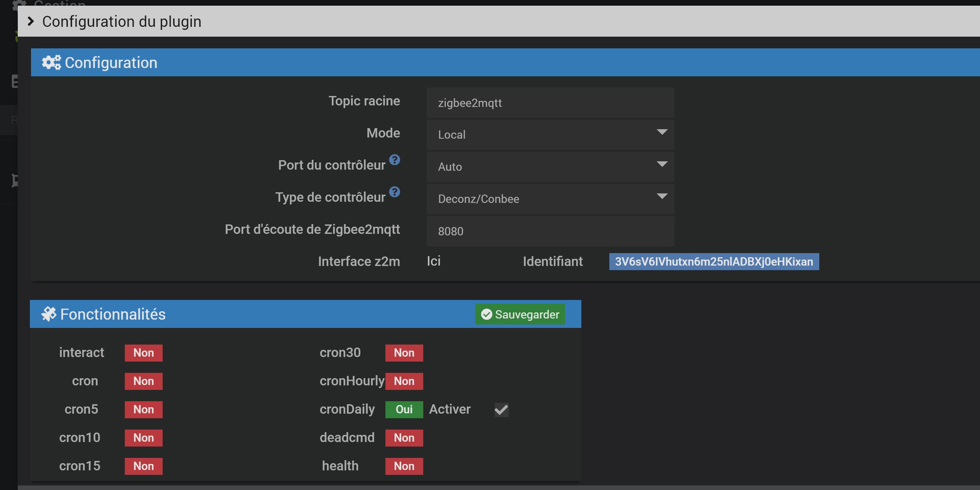Click the Non badge next to cronHourly
The width and height of the screenshot is (980, 490).
point(404,381)
